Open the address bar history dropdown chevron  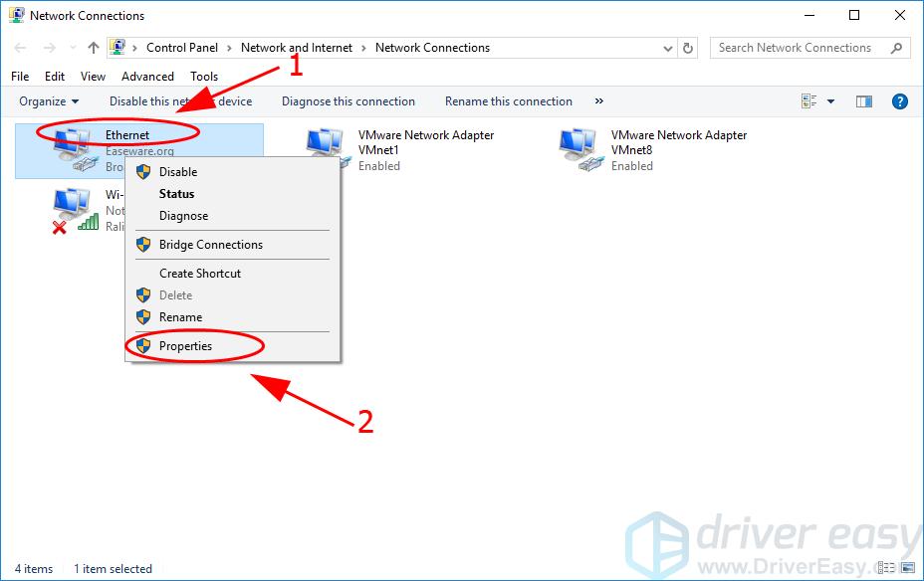[x=667, y=48]
